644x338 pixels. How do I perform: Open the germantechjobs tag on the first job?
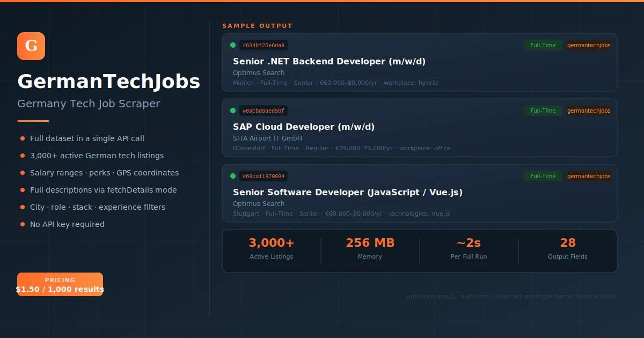tap(589, 45)
